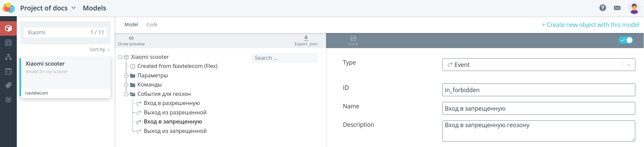Click the Save floppy disk icon

[x=353, y=38]
